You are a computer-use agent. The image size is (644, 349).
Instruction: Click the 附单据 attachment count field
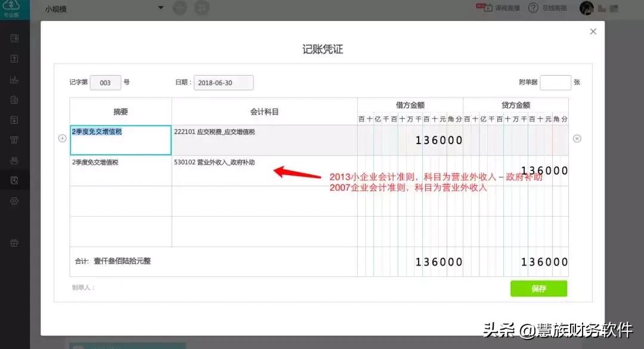pos(556,82)
